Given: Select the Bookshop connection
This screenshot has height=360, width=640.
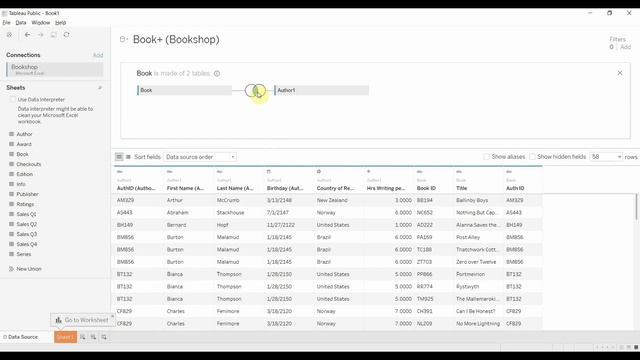Looking at the screenshot, I should (x=55, y=69).
